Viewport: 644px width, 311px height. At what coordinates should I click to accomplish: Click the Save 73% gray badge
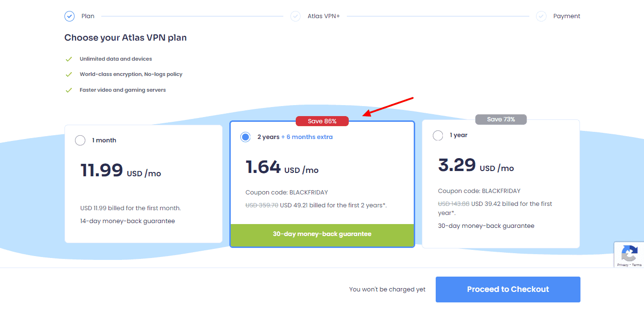click(x=501, y=119)
